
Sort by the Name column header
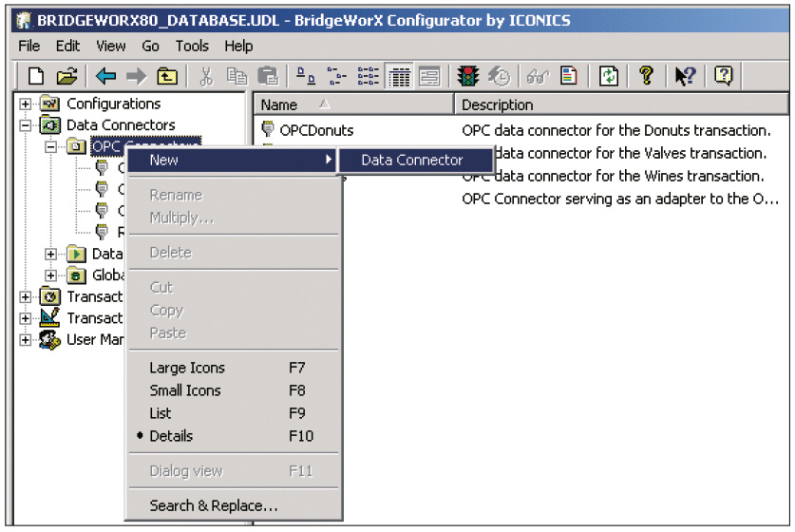point(353,104)
